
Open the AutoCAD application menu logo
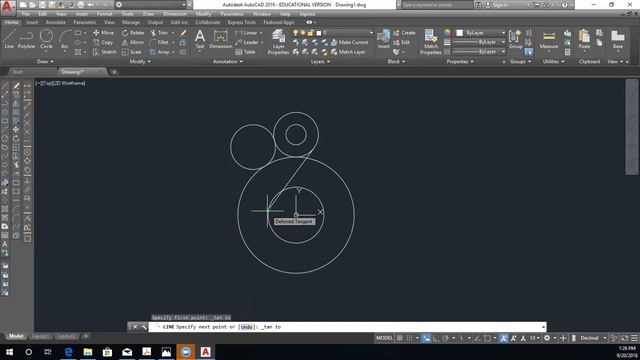coord(8,7)
